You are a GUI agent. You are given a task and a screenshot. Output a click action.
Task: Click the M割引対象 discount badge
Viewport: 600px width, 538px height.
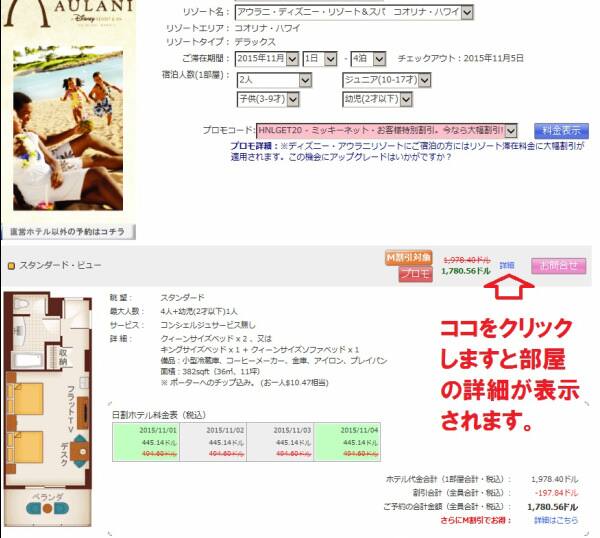(408, 258)
